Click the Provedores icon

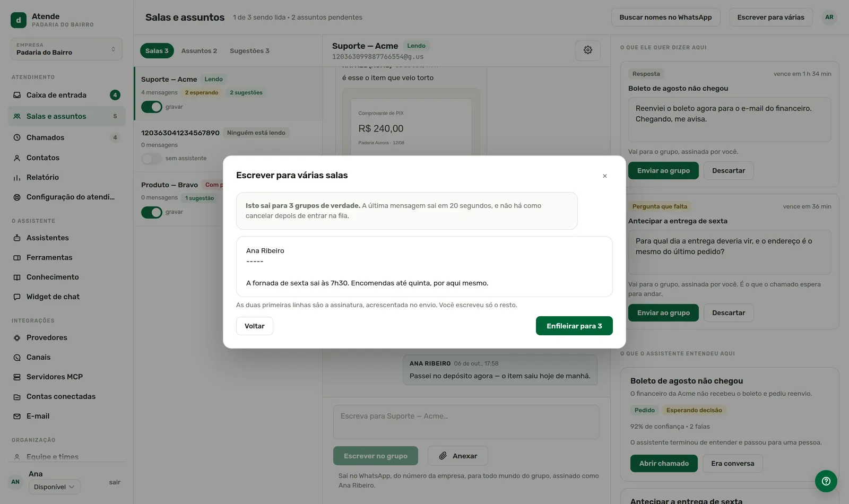pyautogui.click(x=17, y=337)
